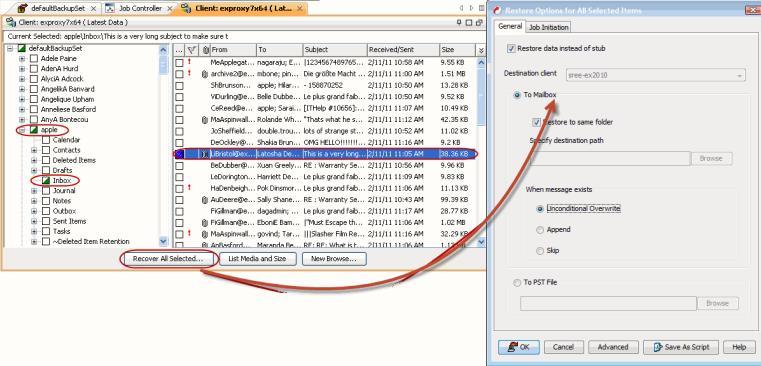
Task: Click Save As Script button
Action: pos(681,347)
